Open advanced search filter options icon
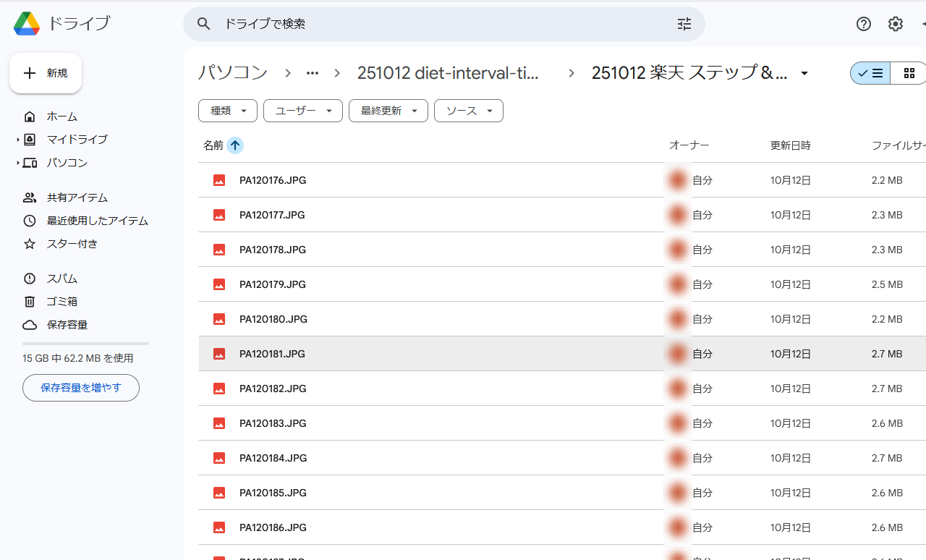This screenshot has width=926, height=560. click(684, 24)
